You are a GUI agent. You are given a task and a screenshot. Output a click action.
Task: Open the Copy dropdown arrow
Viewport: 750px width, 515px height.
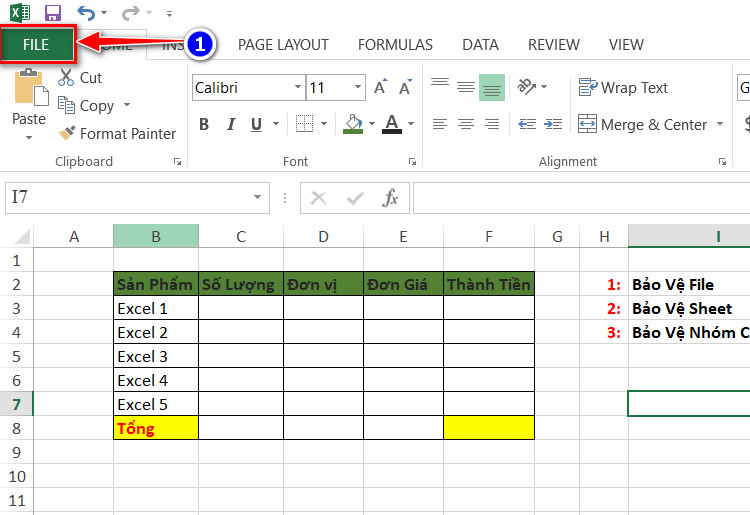pos(127,105)
